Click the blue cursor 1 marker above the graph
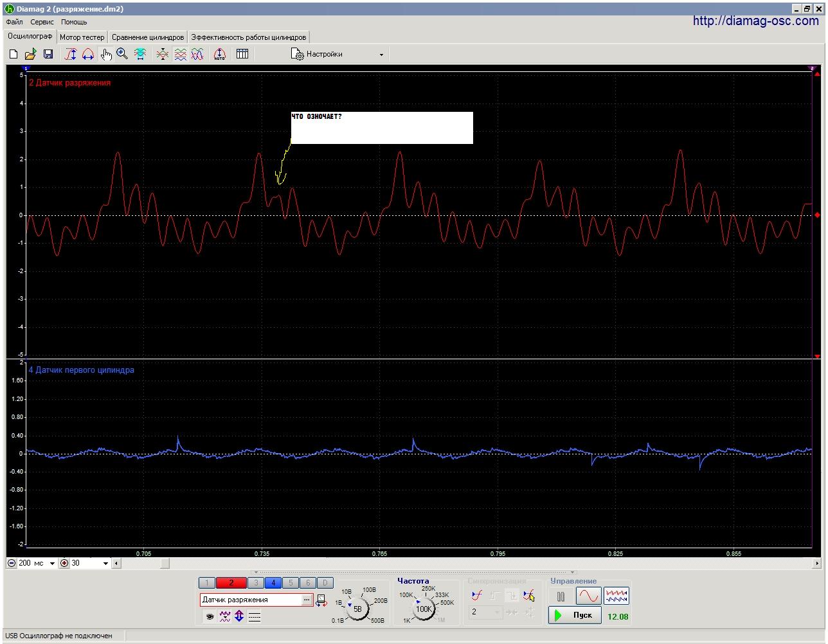This screenshot has width=828, height=644. point(26,68)
